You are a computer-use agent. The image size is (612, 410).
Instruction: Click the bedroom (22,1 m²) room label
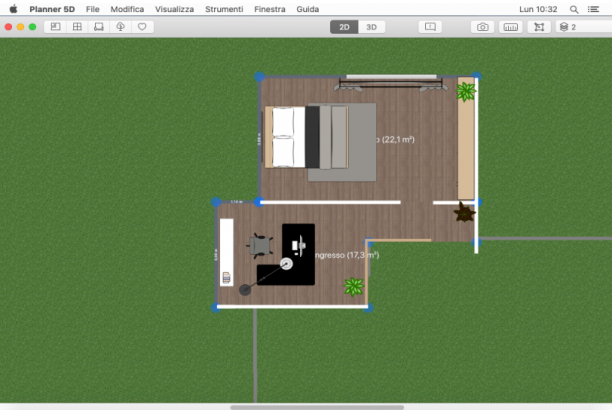point(395,139)
